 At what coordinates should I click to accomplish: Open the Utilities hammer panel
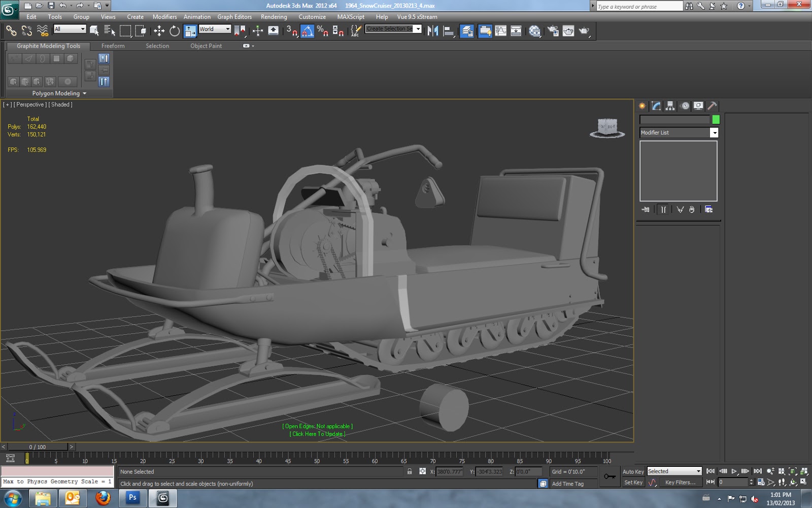click(x=712, y=106)
